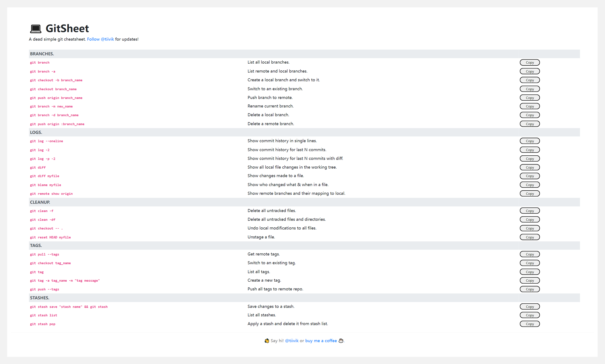Click the laptop icon beside GitSheet title
The height and width of the screenshot is (364, 605).
(x=36, y=29)
